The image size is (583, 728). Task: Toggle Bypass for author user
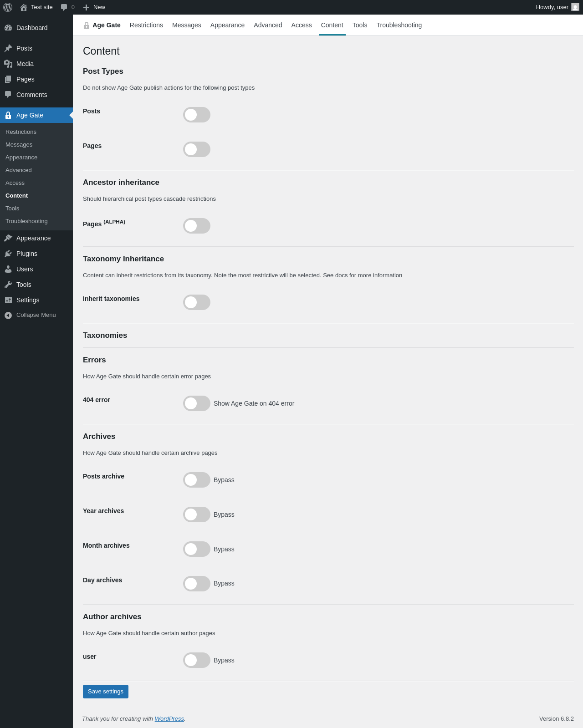coord(197,660)
